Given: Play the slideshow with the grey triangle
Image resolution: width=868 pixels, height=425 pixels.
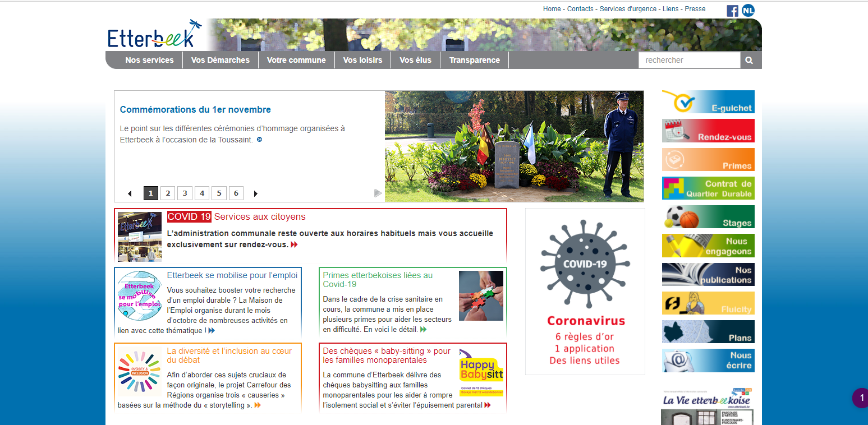Looking at the screenshot, I should [x=378, y=193].
